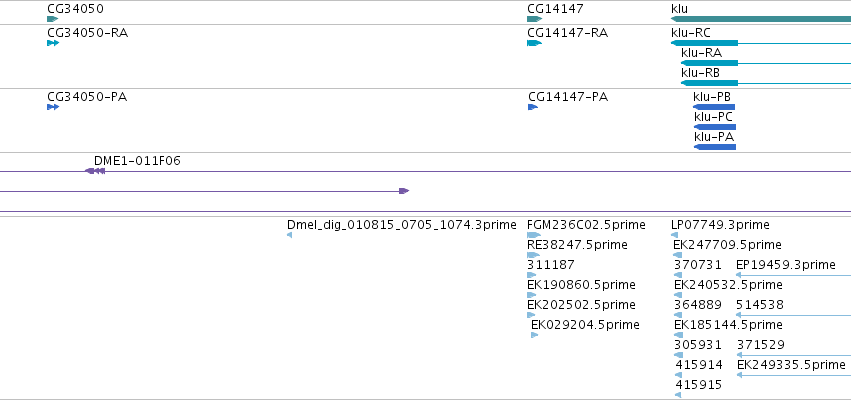Click the klu-PB protein feature
This screenshot has height=400, width=851.
714,107
